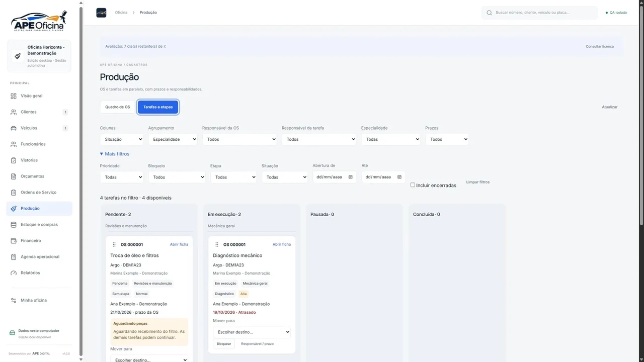Click the APE Oficina logo
The height and width of the screenshot is (362, 644).
(39, 21)
